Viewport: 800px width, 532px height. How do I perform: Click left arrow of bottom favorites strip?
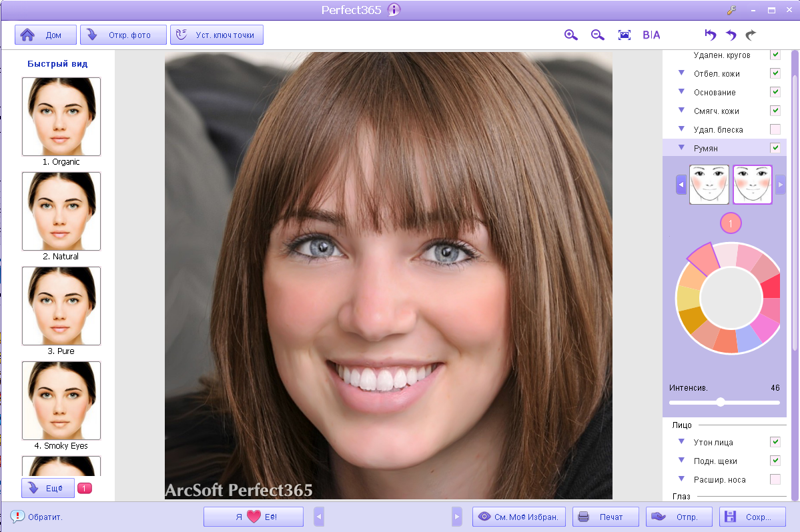[x=319, y=517]
